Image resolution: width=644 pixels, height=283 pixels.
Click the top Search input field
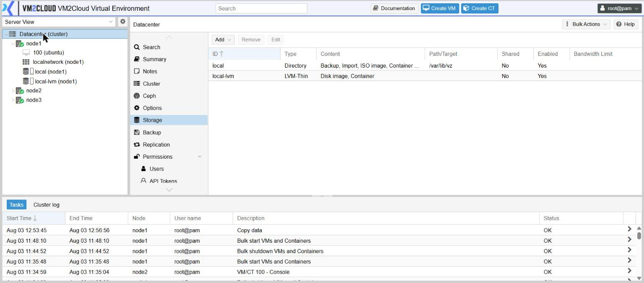(x=261, y=8)
